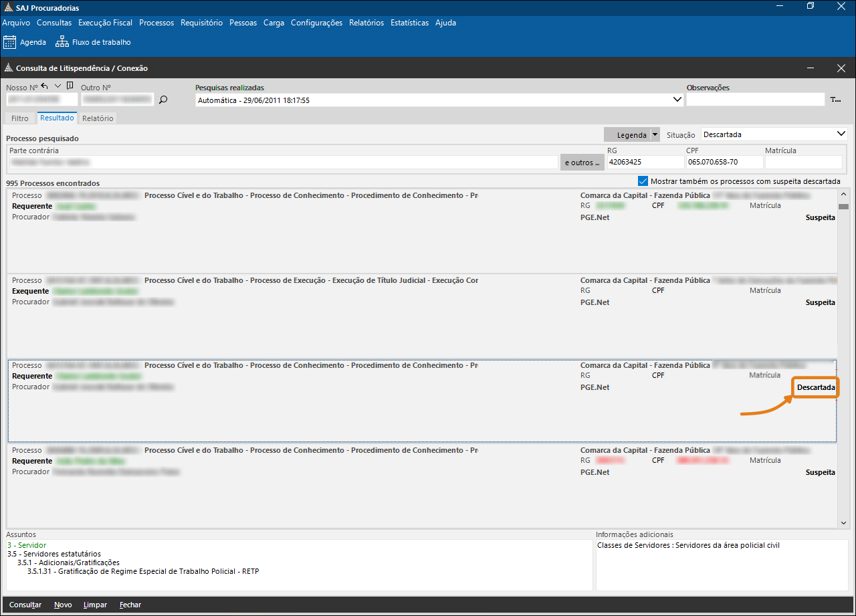Expand the Legenda dropdown arrow
Image resolution: width=856 pixels, height=616 pixels.
pyautogui.click(x=655, y=134)
